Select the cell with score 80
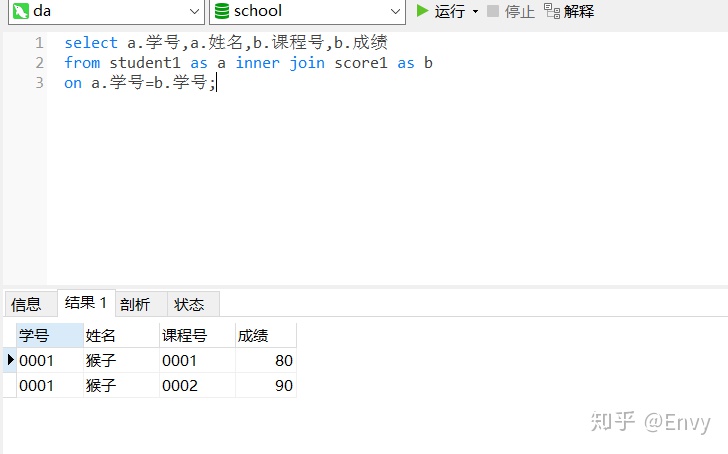728x454 pixels. (266, 360)
